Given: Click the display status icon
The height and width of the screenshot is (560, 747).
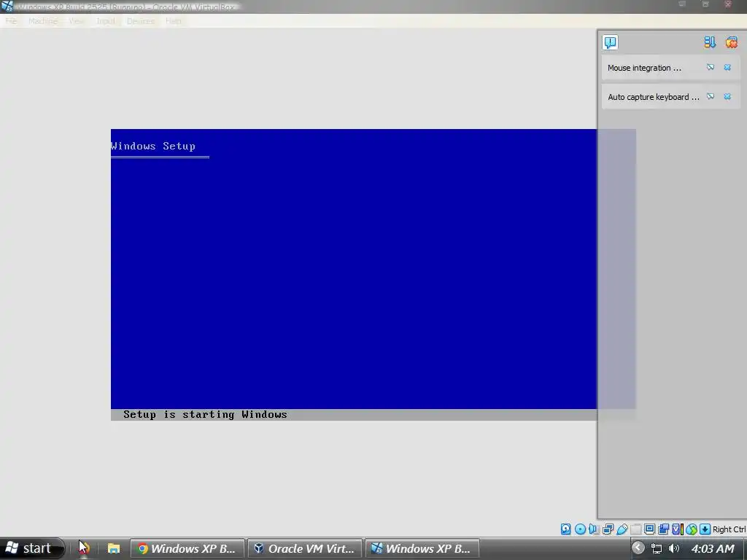Looking at the screenshot, I should 649,529.
